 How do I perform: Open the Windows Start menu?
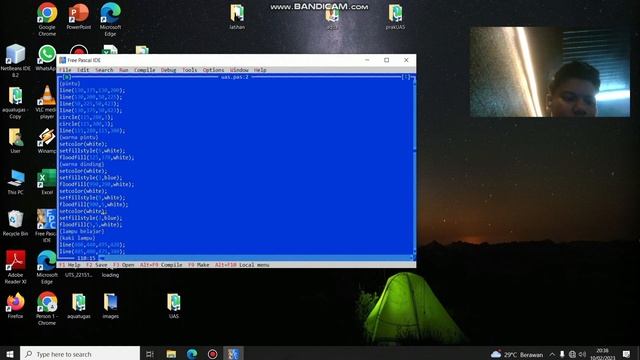tap(10, 354)
